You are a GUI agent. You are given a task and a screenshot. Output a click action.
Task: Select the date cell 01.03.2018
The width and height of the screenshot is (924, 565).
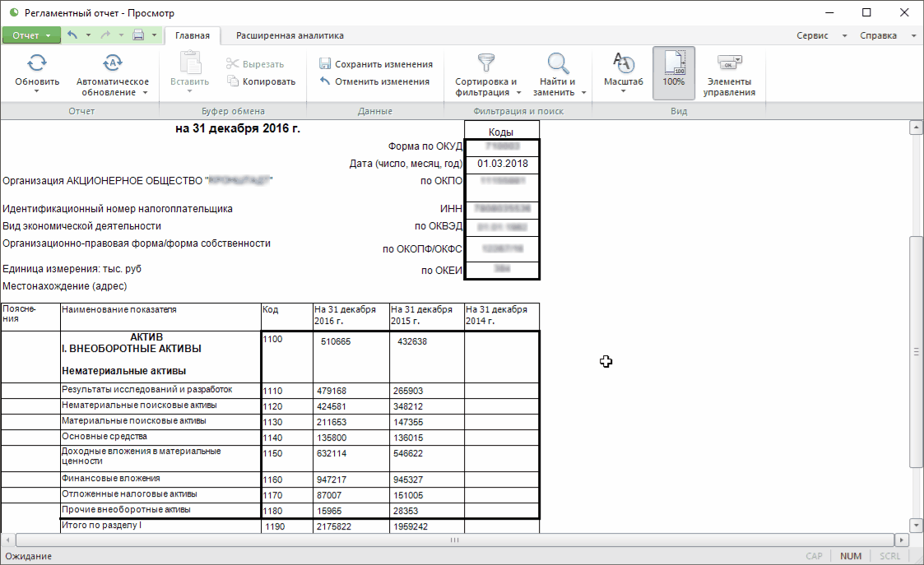tap(502, 164)
